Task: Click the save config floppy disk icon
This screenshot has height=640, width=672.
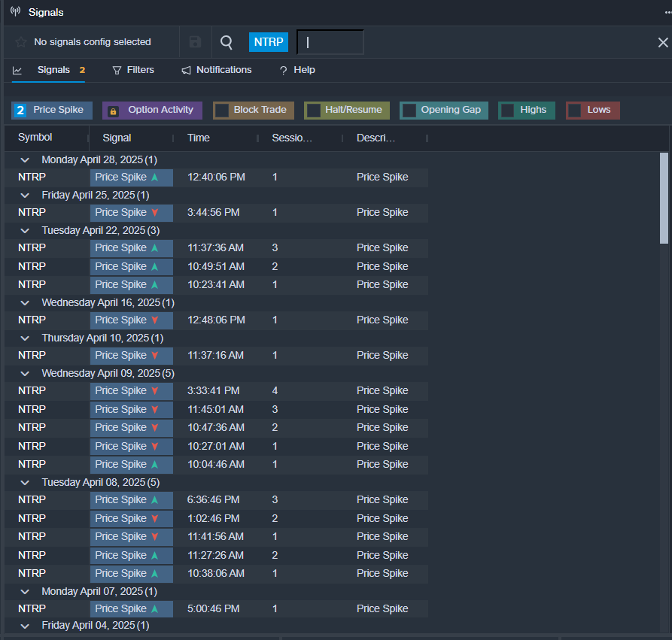Action: pos(195,42)
